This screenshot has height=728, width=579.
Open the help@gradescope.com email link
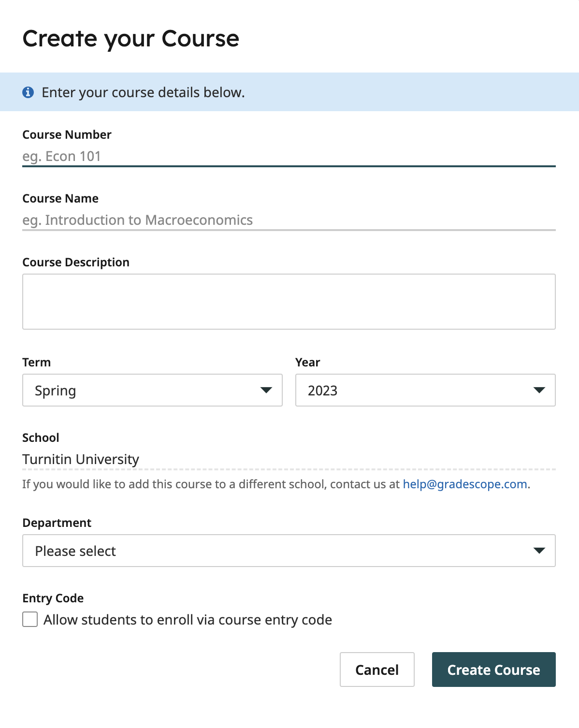click(465, 484)
